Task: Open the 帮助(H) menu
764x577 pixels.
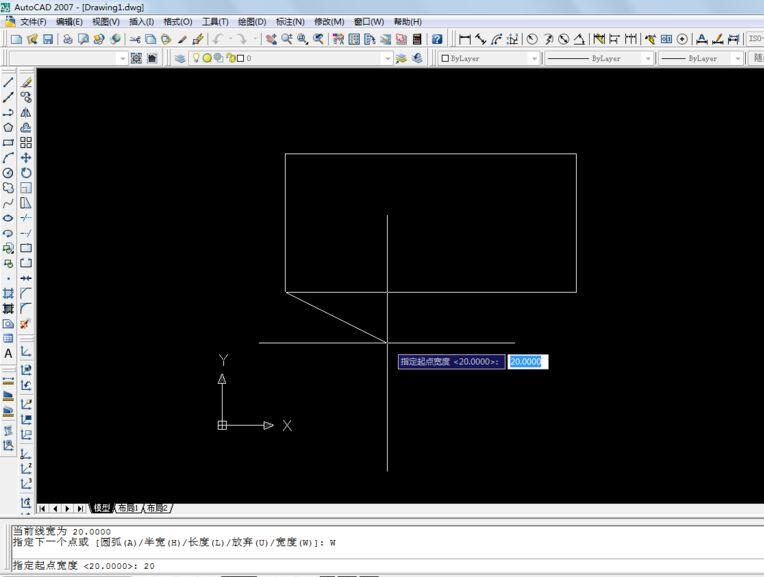Action: pos(407,22)
